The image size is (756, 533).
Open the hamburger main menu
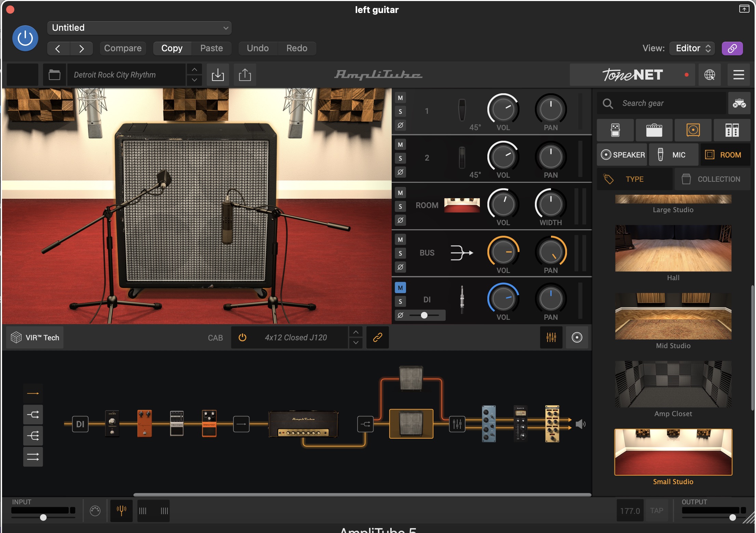pos(739,74)
